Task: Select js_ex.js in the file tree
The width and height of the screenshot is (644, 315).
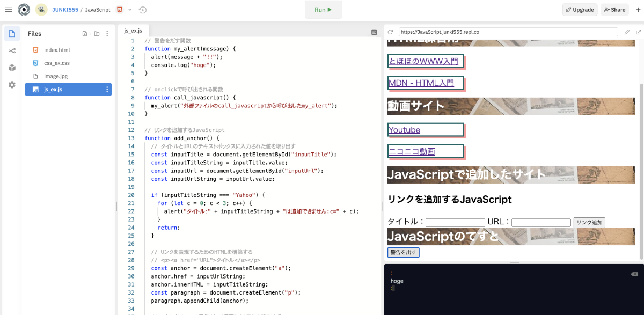Action: (x=68, y=90)
